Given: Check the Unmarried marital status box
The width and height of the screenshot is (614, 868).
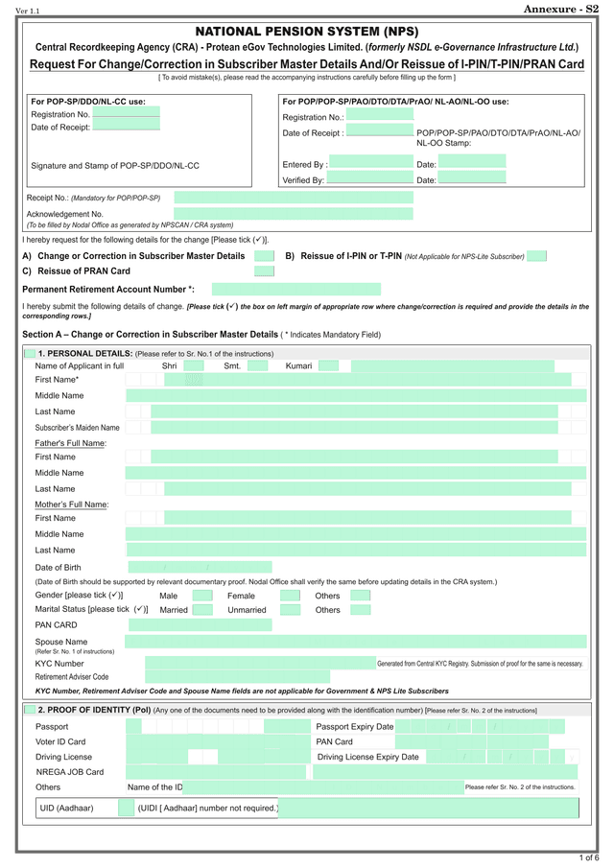Looking at the screenshot, I should point(290,610).
